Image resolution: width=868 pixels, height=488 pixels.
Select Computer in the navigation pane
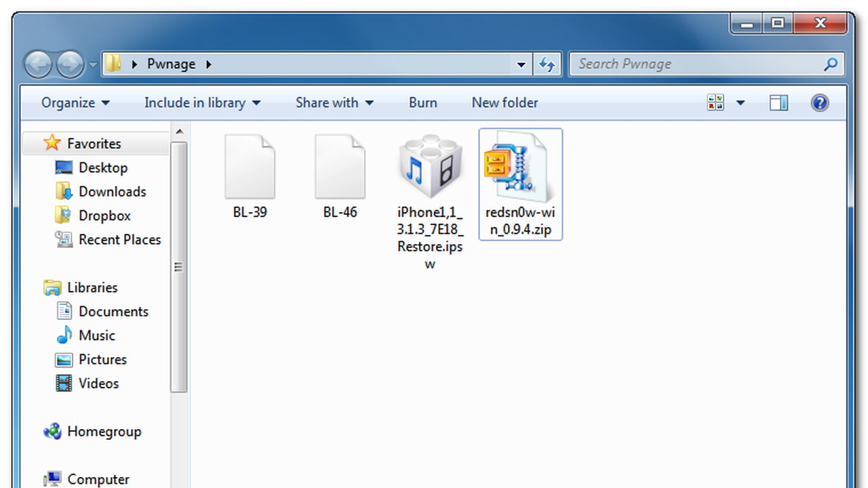tap(98, 479)
